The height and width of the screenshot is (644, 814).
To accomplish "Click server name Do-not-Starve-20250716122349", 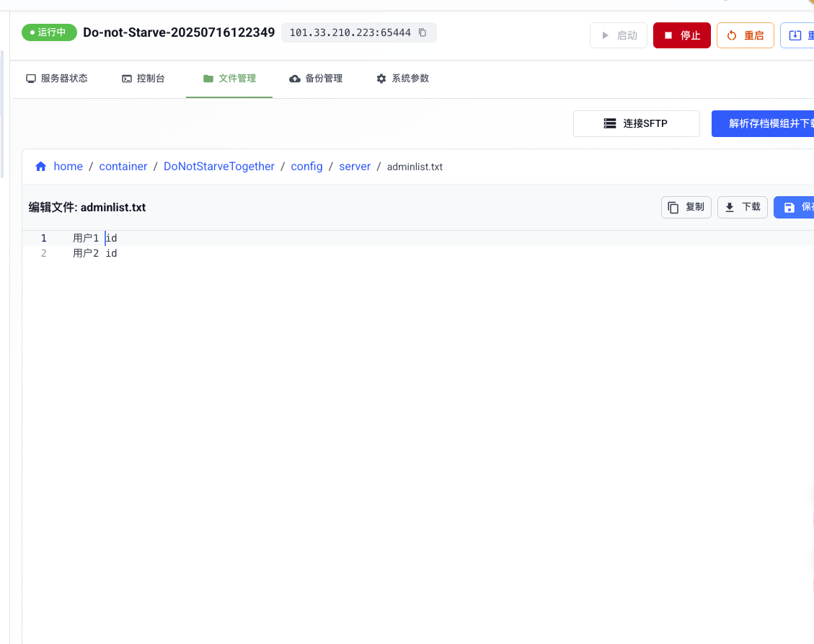I will (179, 32).
